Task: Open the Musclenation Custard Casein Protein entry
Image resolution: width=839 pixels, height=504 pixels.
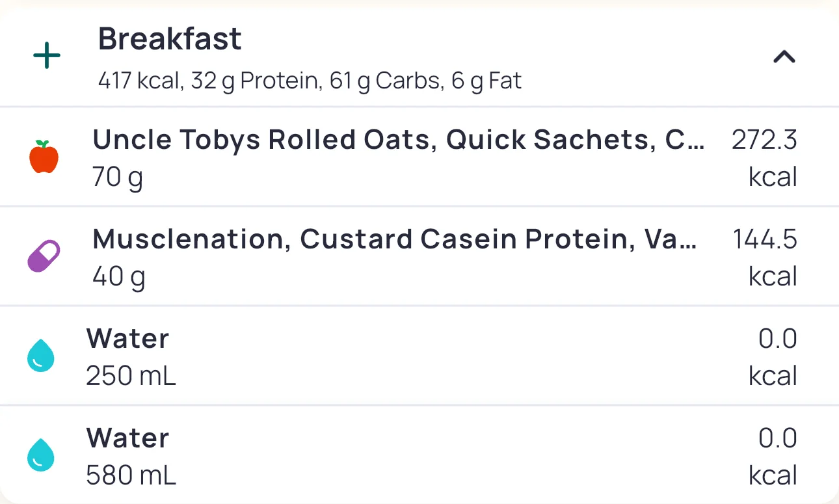Action: 394,239
